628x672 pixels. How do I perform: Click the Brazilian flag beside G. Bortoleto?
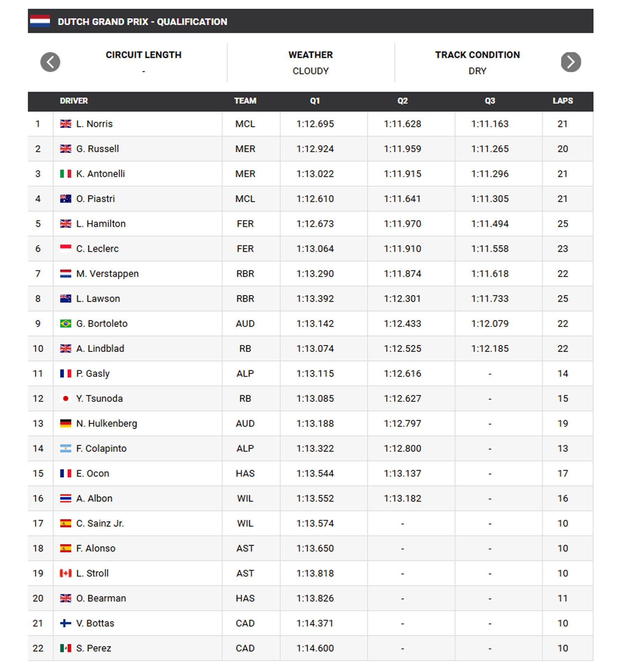point(66,323)
